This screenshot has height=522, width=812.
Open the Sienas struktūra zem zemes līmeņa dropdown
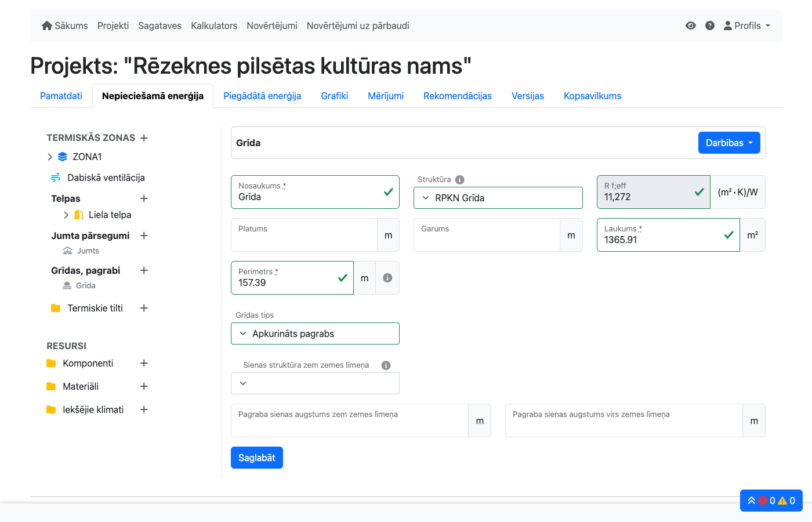click(315, 383)
